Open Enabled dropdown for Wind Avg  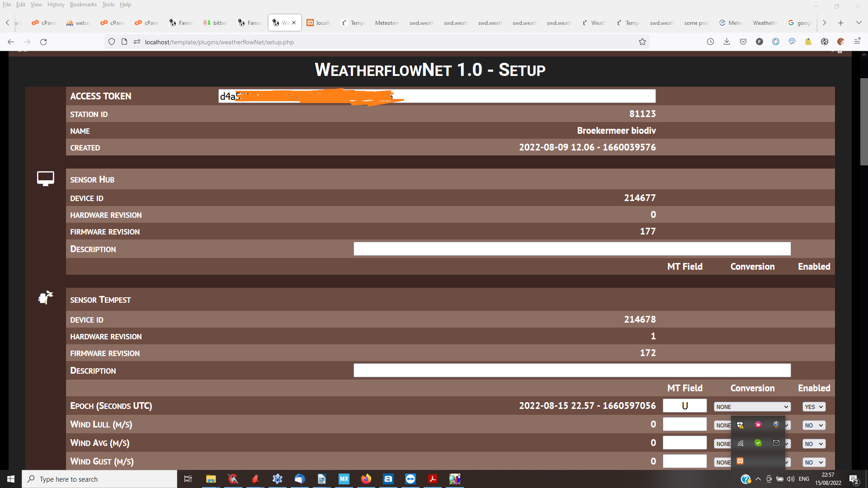(814, 444)
